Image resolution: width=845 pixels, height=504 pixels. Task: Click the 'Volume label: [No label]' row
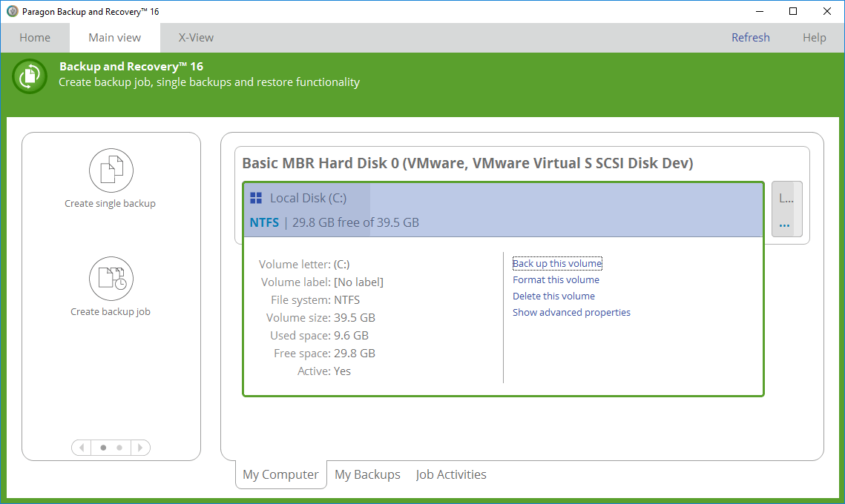pos(322,282)
